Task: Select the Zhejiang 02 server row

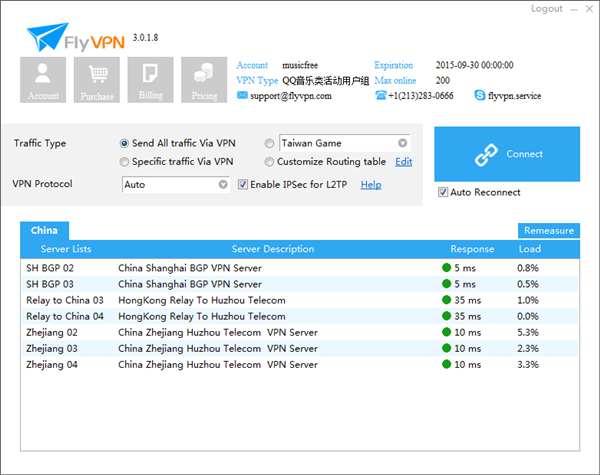Action: tap(300, 332)
